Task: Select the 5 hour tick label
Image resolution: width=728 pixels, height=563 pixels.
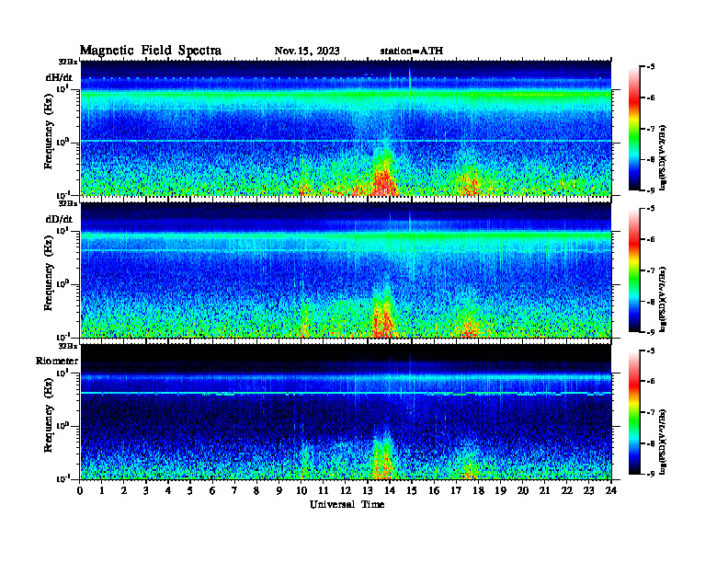Action: coord(190,491)
